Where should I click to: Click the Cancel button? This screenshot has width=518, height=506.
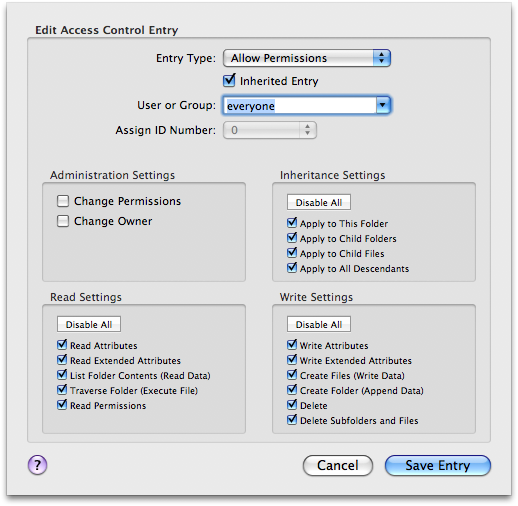[338, 465]
